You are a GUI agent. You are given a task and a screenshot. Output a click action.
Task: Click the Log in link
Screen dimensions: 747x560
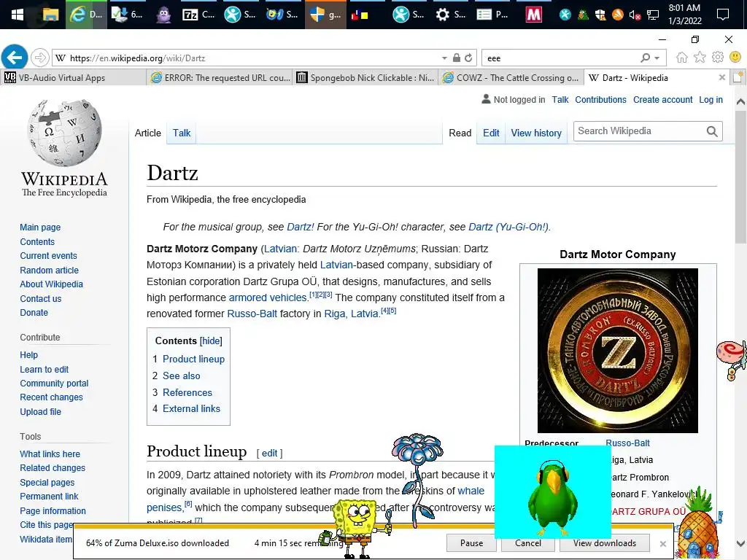tap(711, 99)
